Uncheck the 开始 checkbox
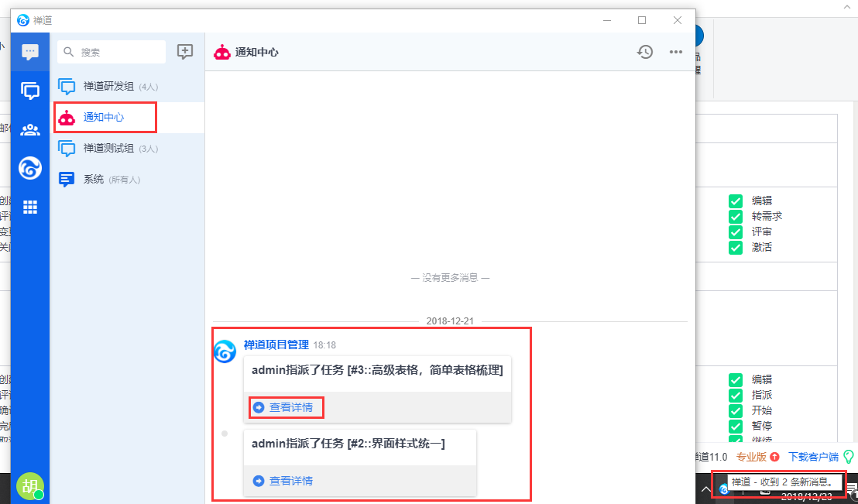Image resolution: width=858 pixels, height=504 pixels. click(736, 410)
